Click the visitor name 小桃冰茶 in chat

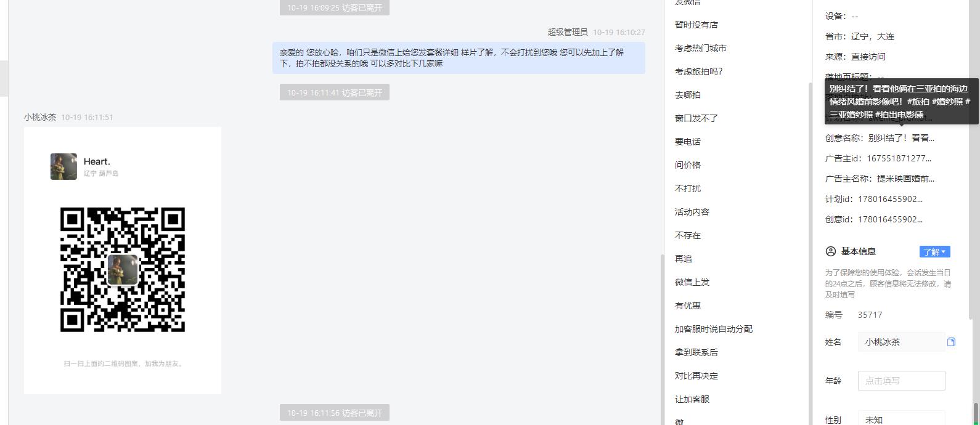(x=40, y=117)
